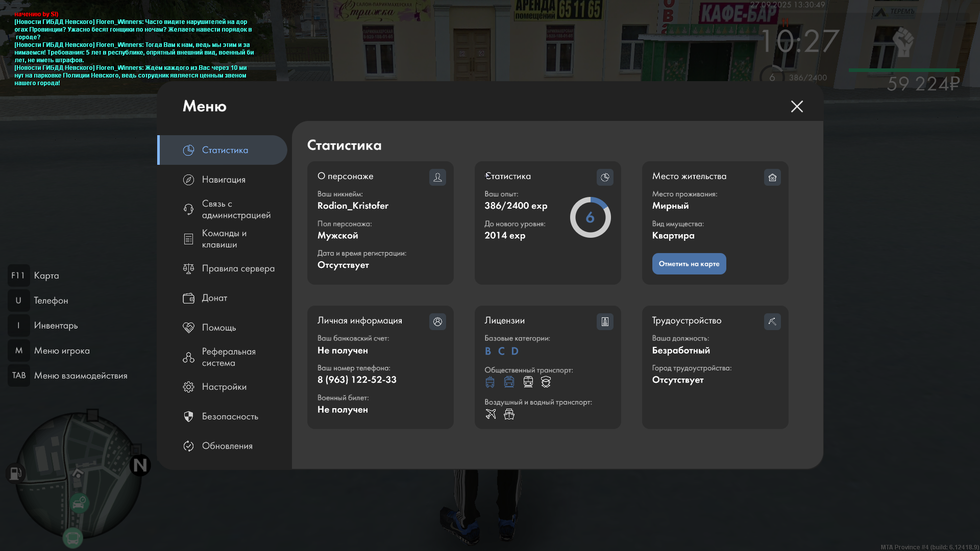Click the document icon in Лицензии card

tap(605, 321)
